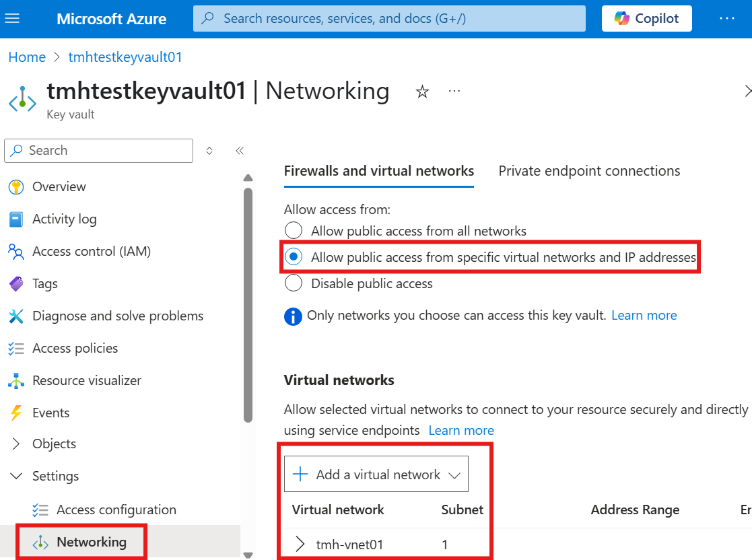752x560 pixels.
Task: Open the ellipsis menu beside the page title
Action: click(454, 91)
